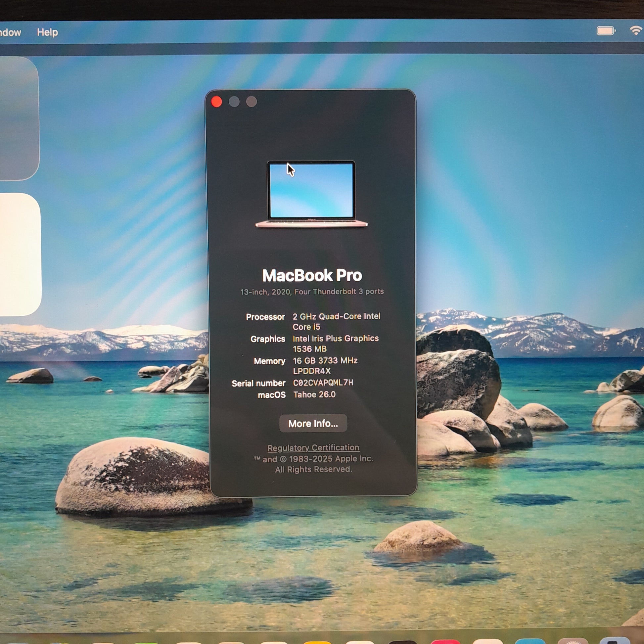
Task: Click the gray minimize button of the About window
Action: (234, 102)
